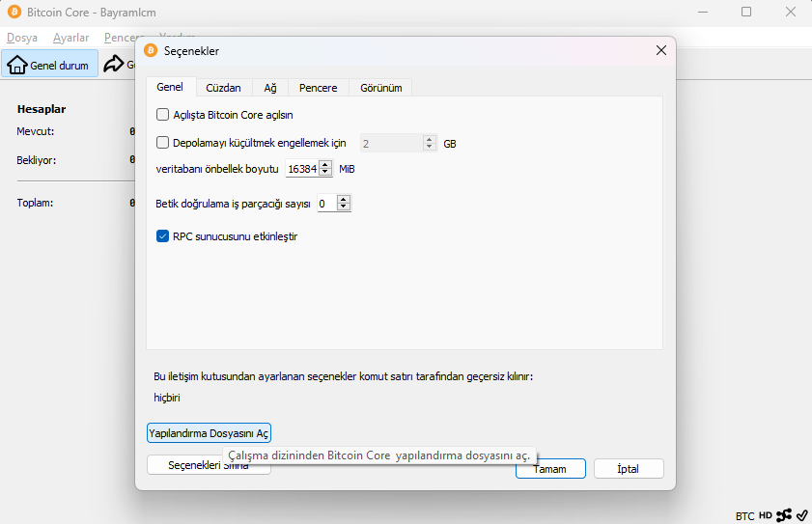Screen dimensions: 812x524
Task: Decrease veritabanı önbellek boyutu value
Action: tap(325, 173)
